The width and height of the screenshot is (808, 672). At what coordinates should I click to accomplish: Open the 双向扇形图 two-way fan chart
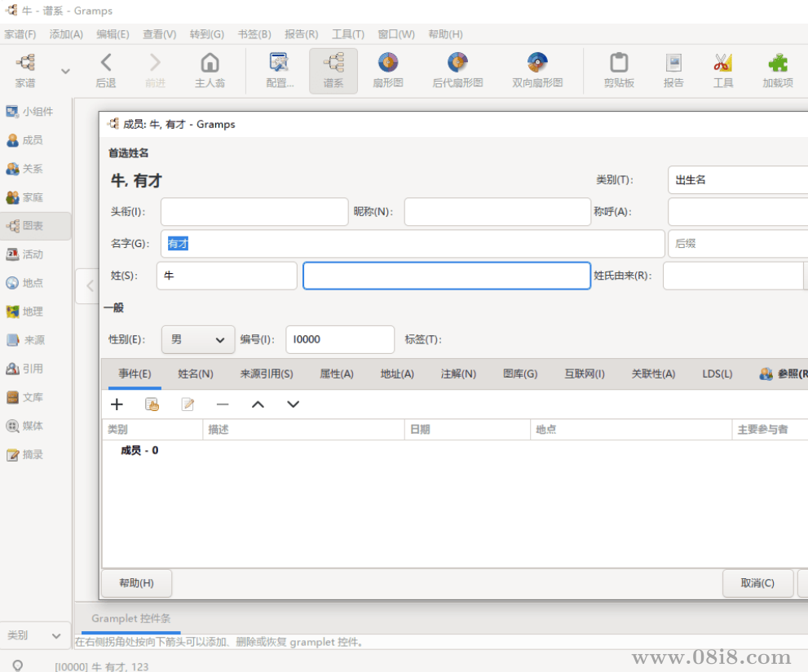(536, 70)
